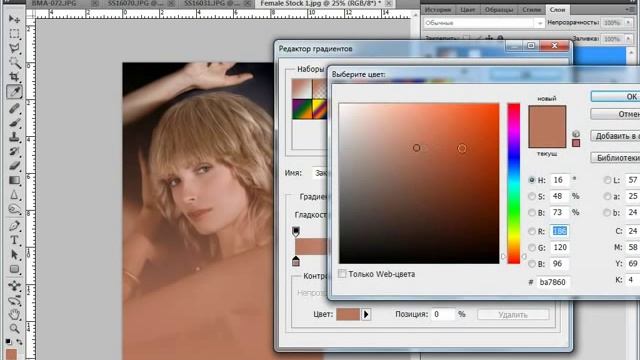Click the swap colors arrows icon
This screenshot has width=640, height=360.
(x=20, y=341)
